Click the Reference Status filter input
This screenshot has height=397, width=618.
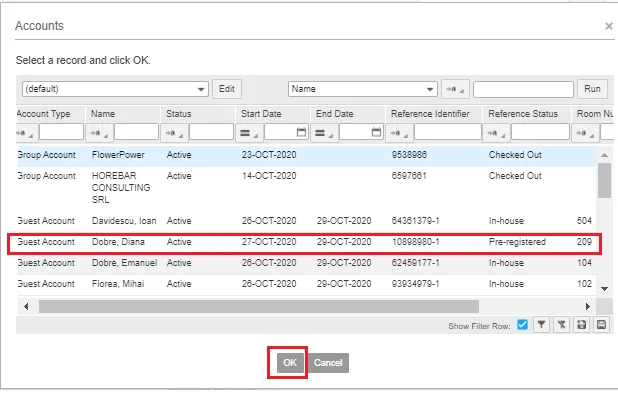pos(540,132)
